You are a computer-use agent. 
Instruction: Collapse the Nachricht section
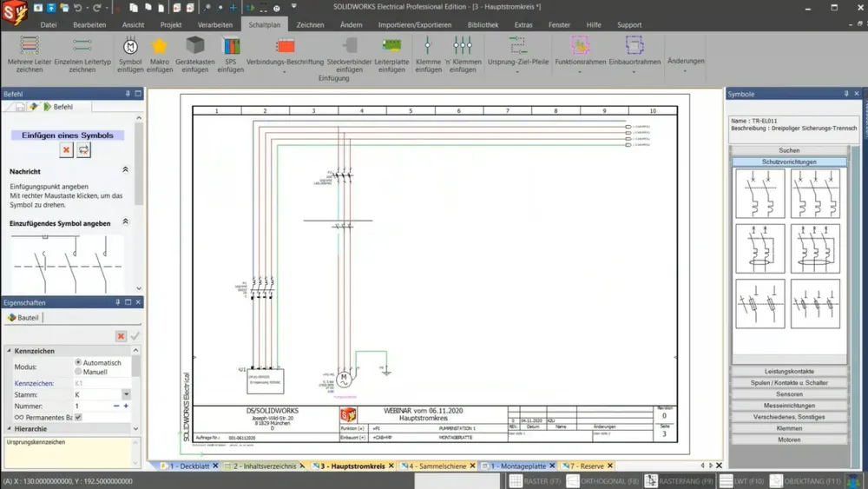125,170
